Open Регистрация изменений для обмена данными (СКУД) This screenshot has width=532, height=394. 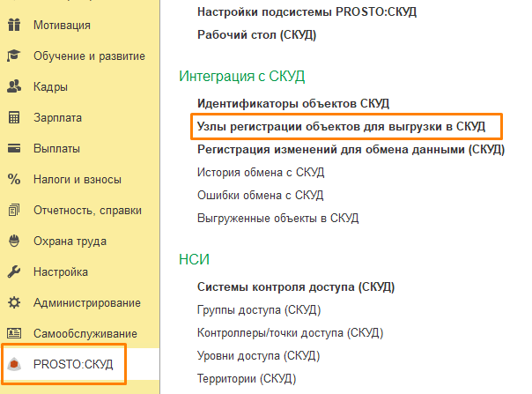click(x=351, y=150)
